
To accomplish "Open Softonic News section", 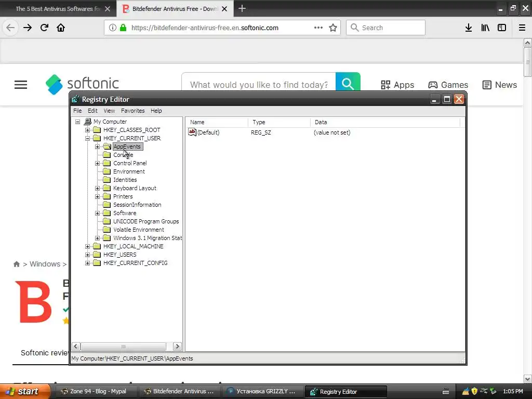I will 499,85.
